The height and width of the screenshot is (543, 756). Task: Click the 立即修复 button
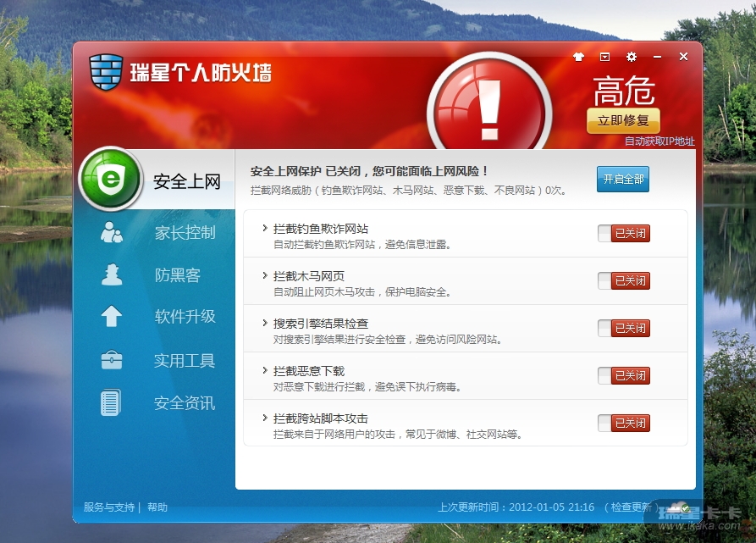623,120
